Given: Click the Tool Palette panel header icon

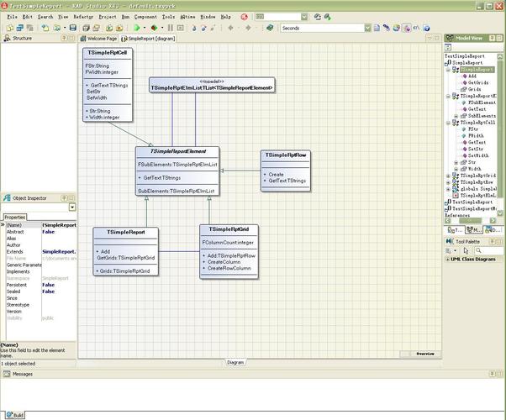Looking at the screenshot, I should [x=450, y=241].
